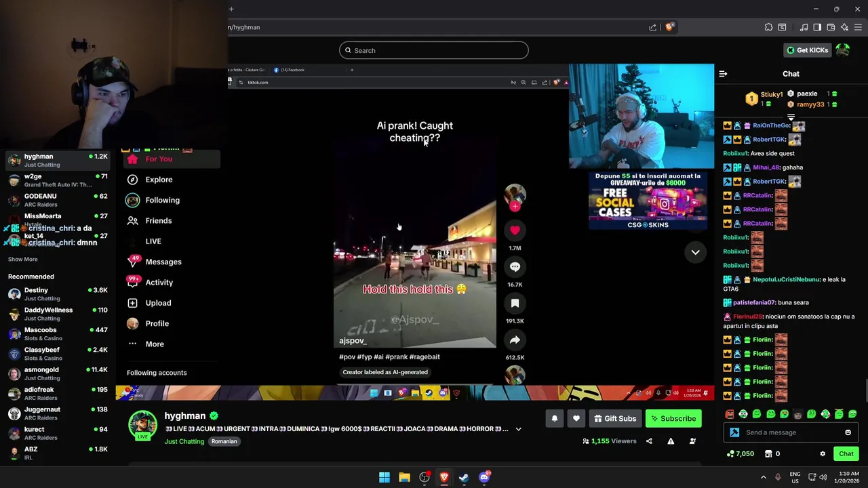Open ABZ IRL channel in sidebar
868x488 pixels.
58,453
